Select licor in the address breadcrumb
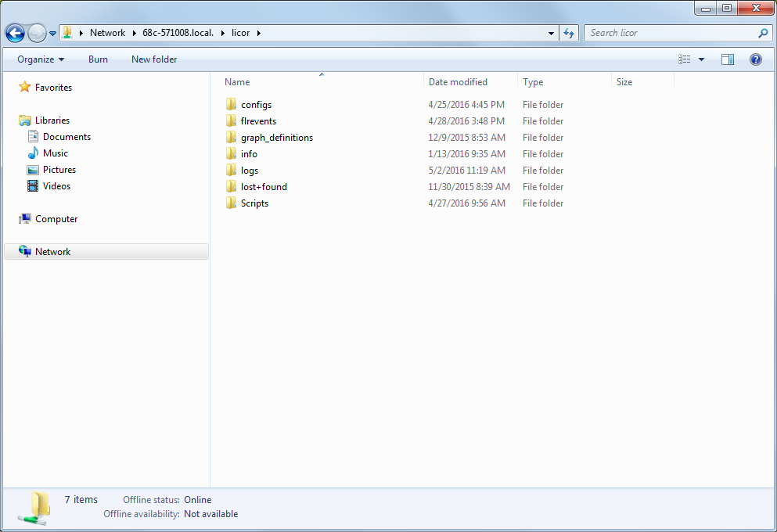 click(x=241, y=33)
